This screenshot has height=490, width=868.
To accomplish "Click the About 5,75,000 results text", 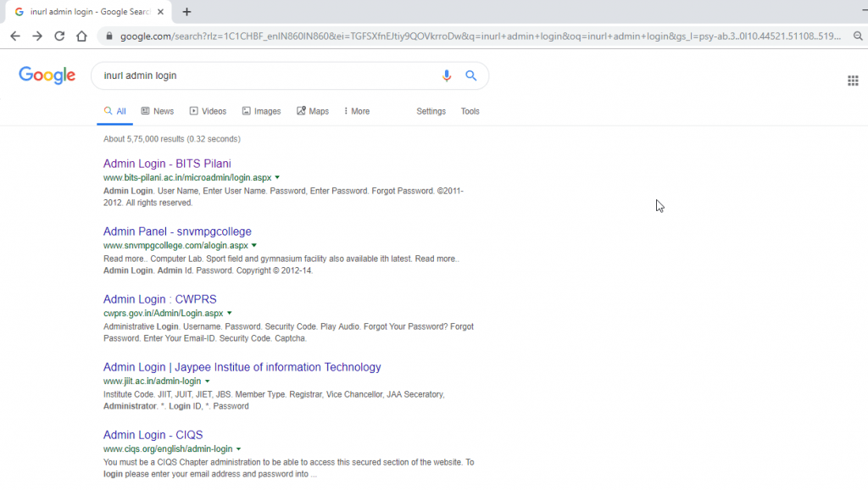I will point(171,139).
